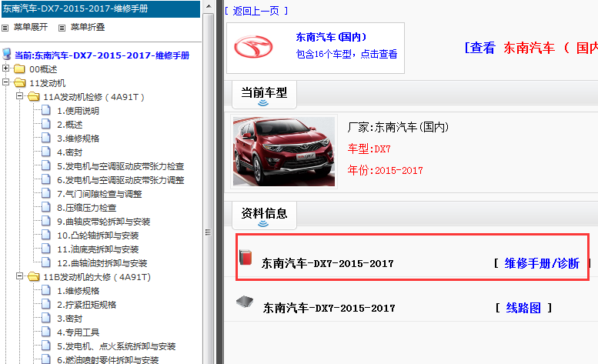
Task: Click 东南汽车-DX7-2015-2017 title in 线路图 row
Action: click(x=329, y=308)
